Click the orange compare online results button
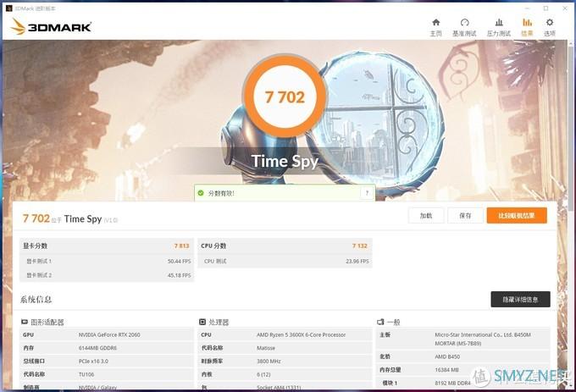This screenshot has height=392, width=576. (517, 215)
